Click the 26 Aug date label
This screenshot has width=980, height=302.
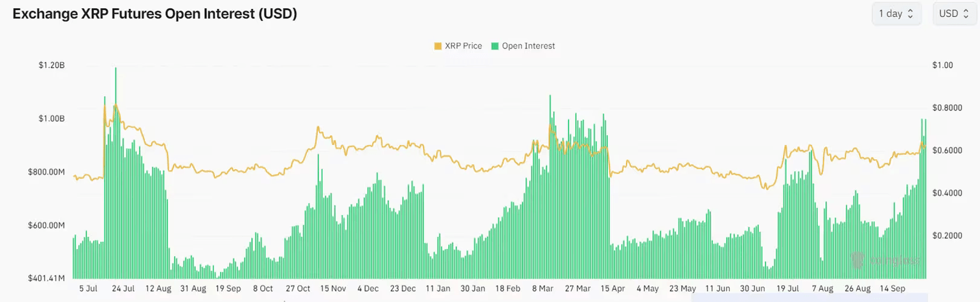coord(857,289)
